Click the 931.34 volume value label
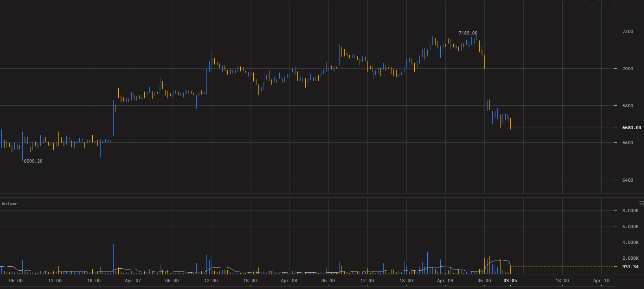Image resolution: width=644 pixels, height=289 pixels. (x=630, y=267)
